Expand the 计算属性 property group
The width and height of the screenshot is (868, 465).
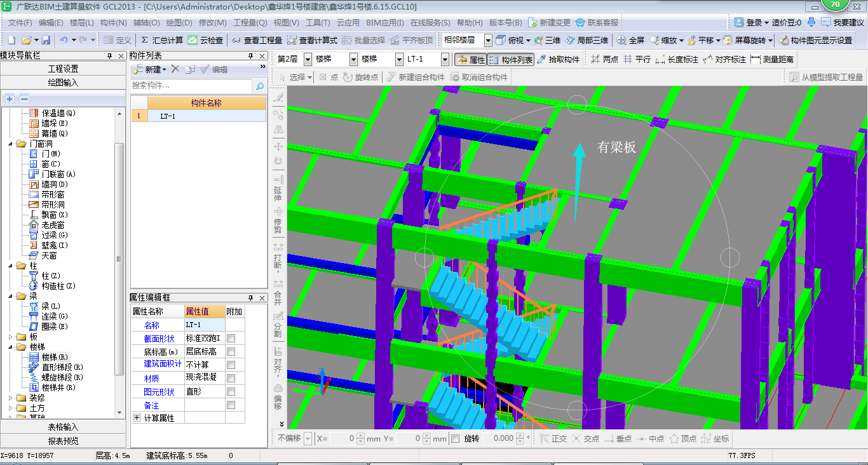tap(136, 418)
